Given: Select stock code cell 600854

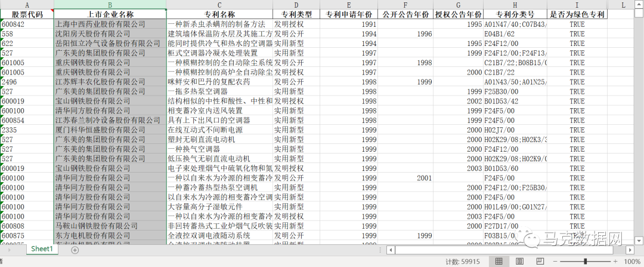Looking at the screenshot, I should tap(27, 120).
